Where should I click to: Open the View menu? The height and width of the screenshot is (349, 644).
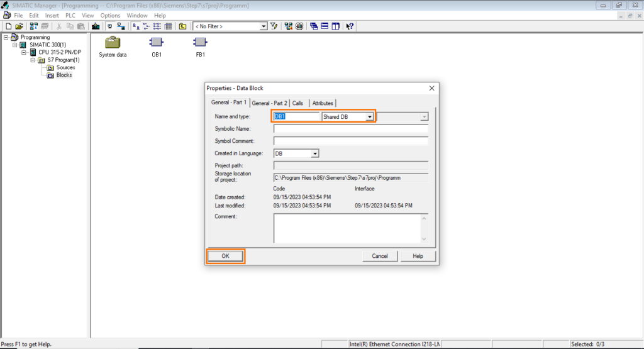point(87,16)
